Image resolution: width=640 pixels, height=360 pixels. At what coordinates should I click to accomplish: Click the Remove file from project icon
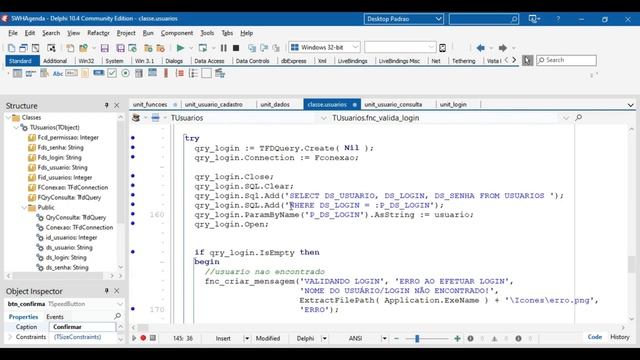tap(160, 48)
